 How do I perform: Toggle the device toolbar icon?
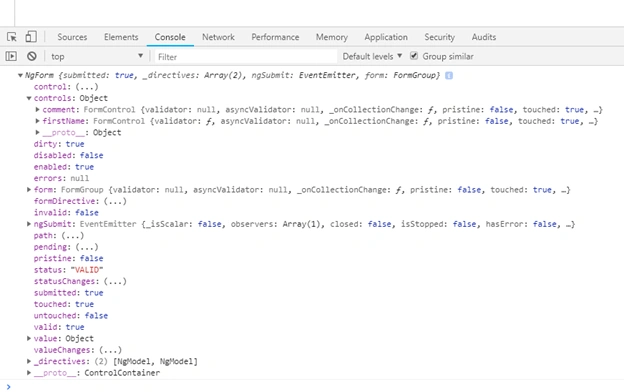point(31,37)
